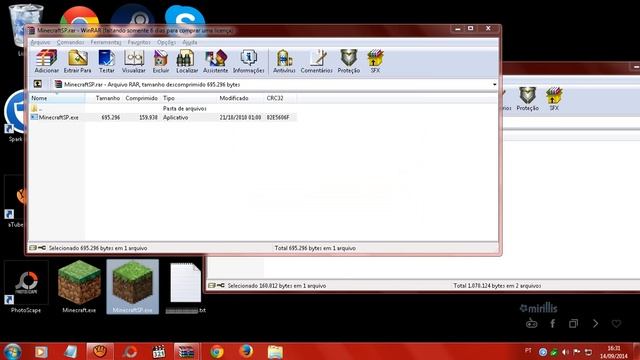640x360 pixels.
Task: Click the Adicionar toolbar icon
Action: click(47, 61)
